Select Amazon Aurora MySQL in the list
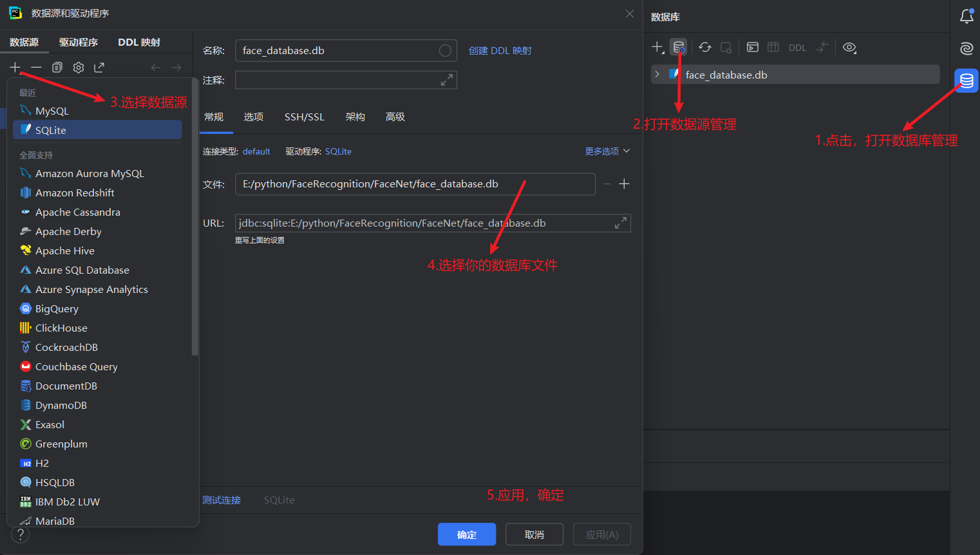Screen dimensions: 980x555 pyautogui.click(x=97, y=173)
